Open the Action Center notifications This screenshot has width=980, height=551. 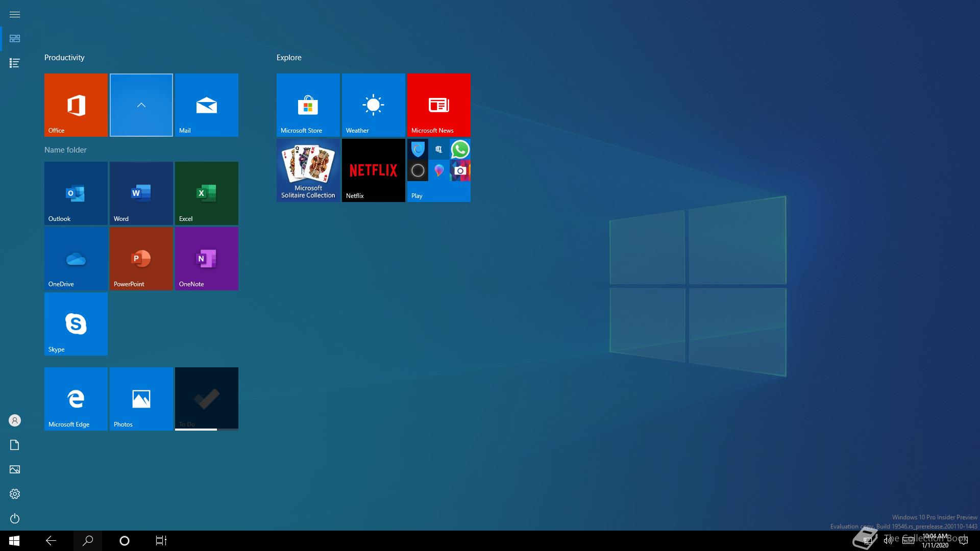(964, 541)
